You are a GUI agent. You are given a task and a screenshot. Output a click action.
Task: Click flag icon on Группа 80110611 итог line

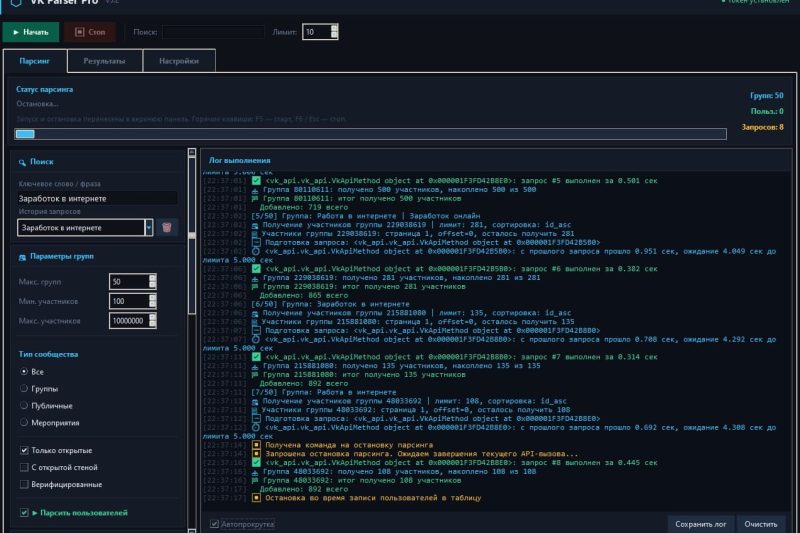(x=255, y=198)
